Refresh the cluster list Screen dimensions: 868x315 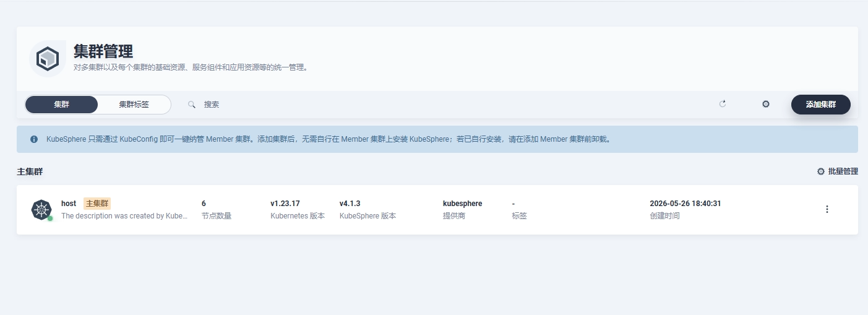pyautogui.click(x=722, y=104)
